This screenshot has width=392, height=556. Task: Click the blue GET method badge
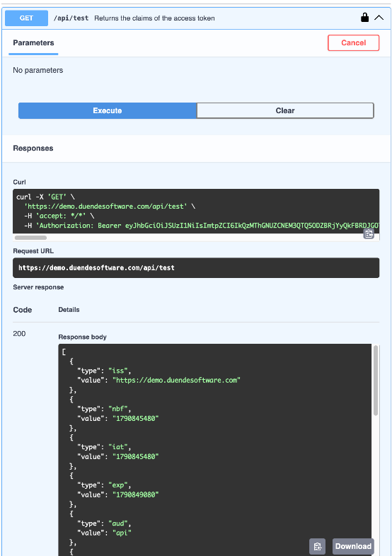pos(27,18)
